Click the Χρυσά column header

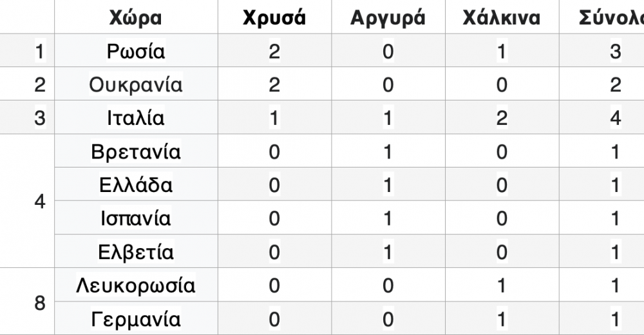(274, 18)
